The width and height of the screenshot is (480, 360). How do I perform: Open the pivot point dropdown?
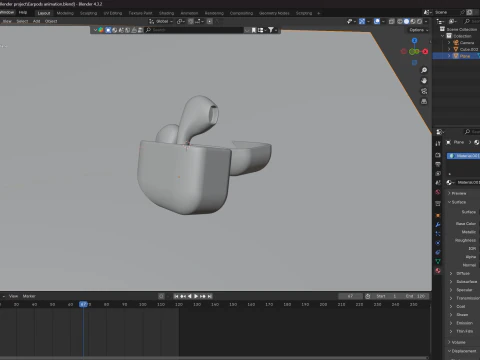(181, 21)
